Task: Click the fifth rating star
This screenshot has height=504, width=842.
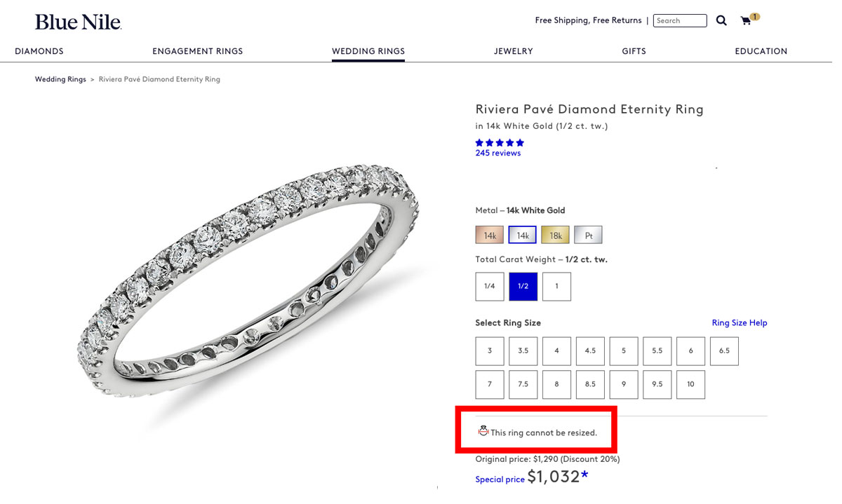Action: [519, 142]
